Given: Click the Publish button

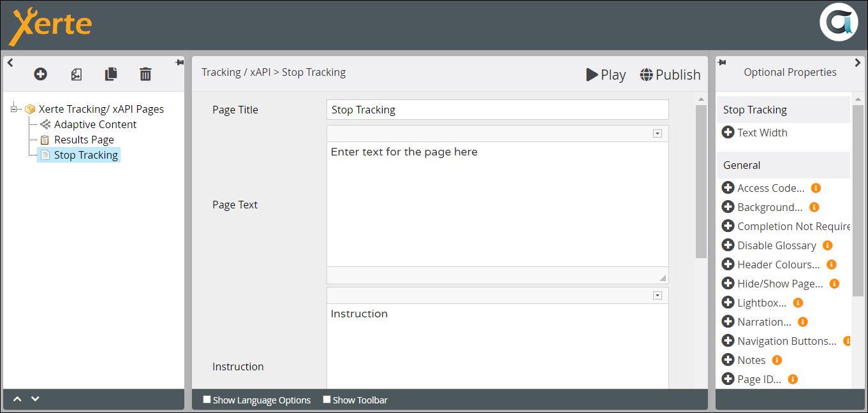Looking at the screenshot, I should pyautogui.click(x=670, y=75).
